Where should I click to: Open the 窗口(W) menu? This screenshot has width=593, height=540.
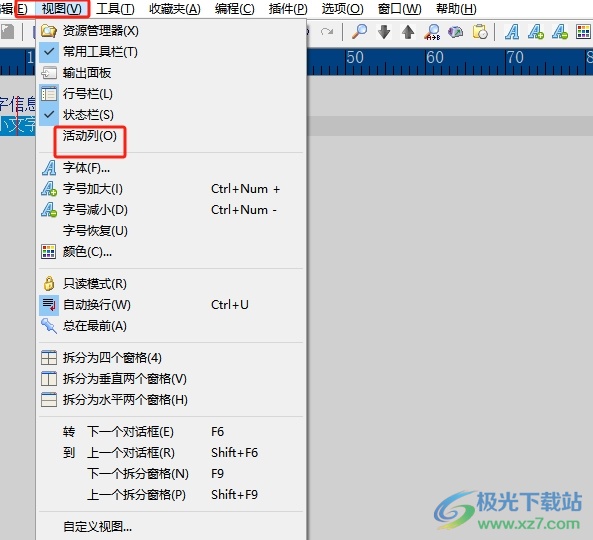tap(399, 8)
